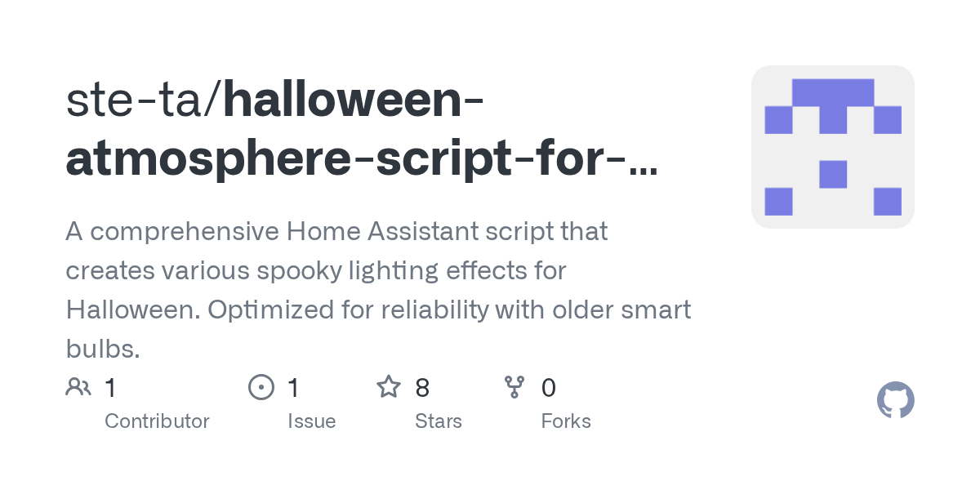This screenshot has width=980, height=490.
Task: Click the contributor count number 1
Action: 111,388
